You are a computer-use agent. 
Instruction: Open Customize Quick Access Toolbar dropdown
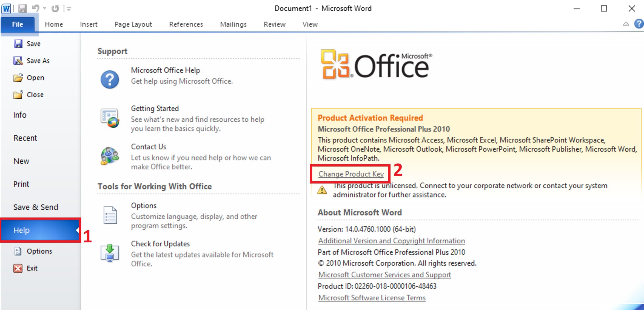click(69, 9)
